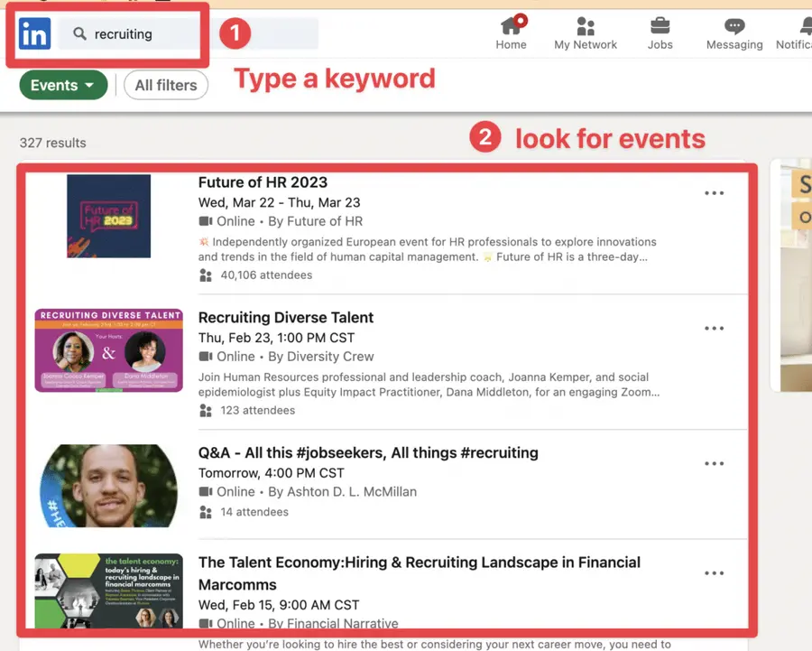
Task: Click 'Thu, Feb 23, 1:00 PM CST' date
Action: (277, 338)
